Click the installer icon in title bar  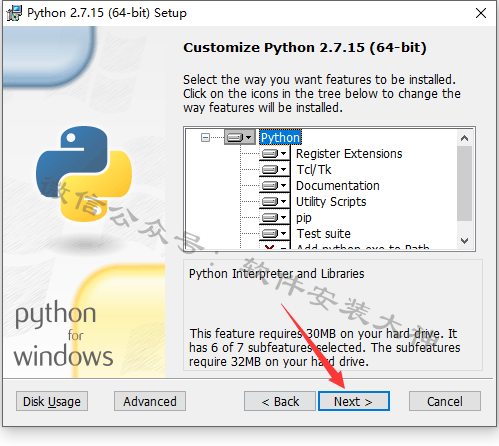pos(14,13)
